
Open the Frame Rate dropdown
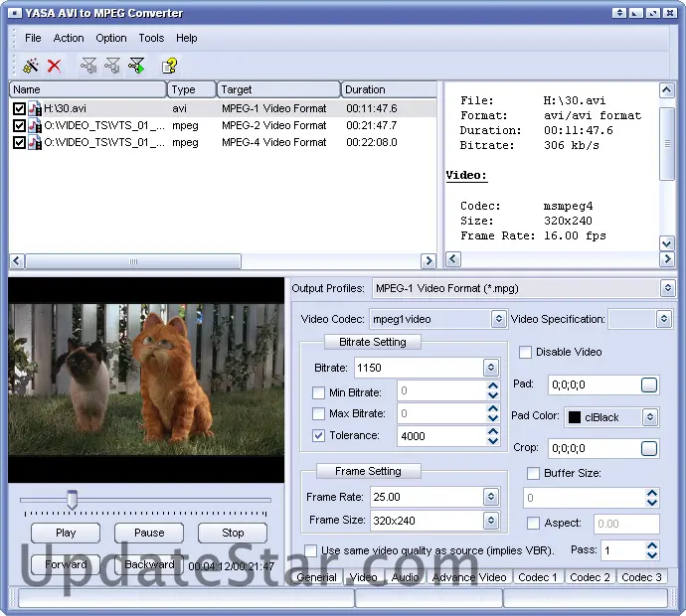(x=490, y=497)
